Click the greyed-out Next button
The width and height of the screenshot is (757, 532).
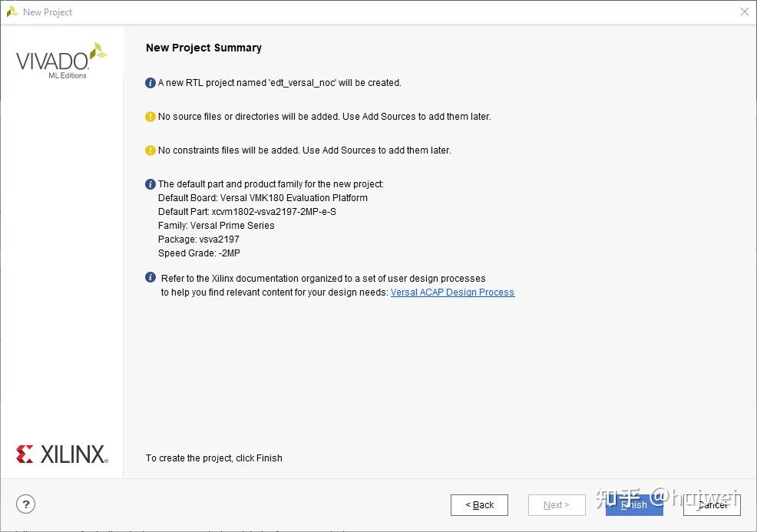tap(557, 505)
